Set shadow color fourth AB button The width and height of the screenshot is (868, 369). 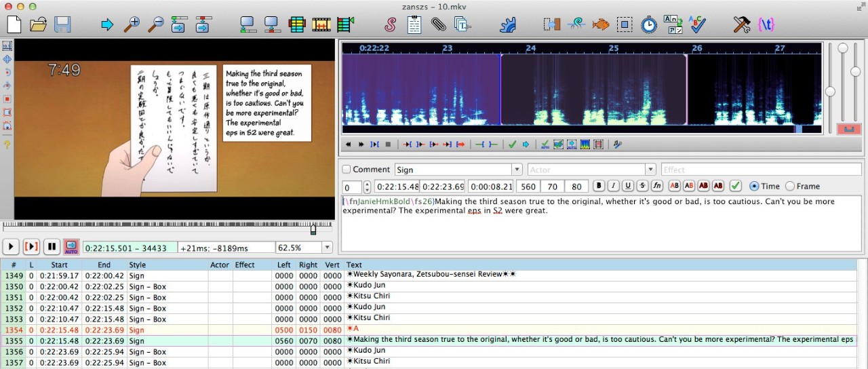718,186
